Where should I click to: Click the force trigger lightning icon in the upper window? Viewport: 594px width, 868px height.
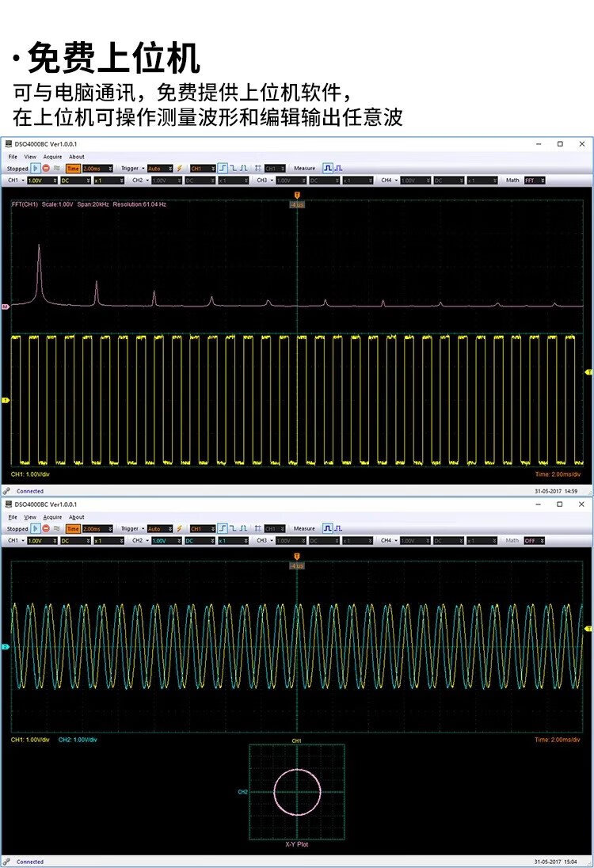coord(179,169)
